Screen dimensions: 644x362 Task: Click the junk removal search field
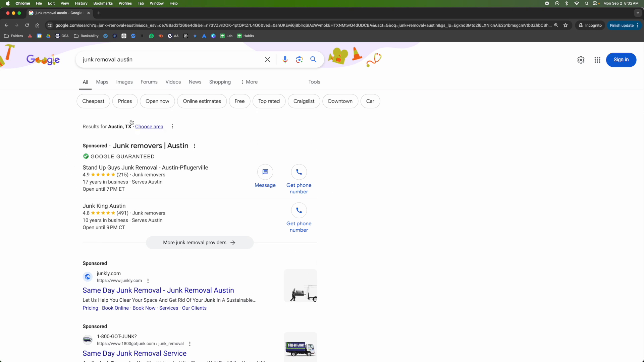coord(171,60)
